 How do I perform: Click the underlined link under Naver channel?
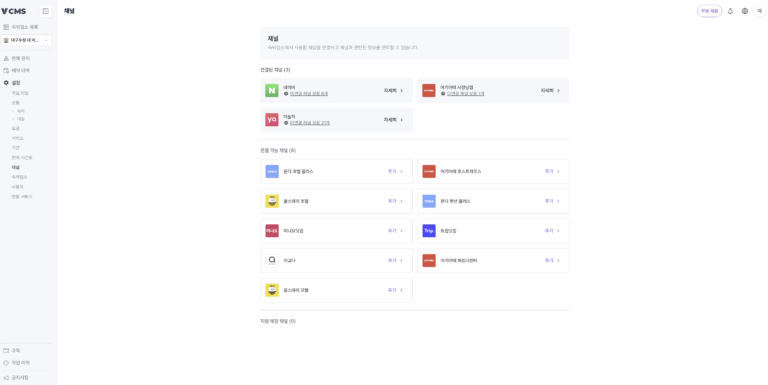[x=309, y=94]
